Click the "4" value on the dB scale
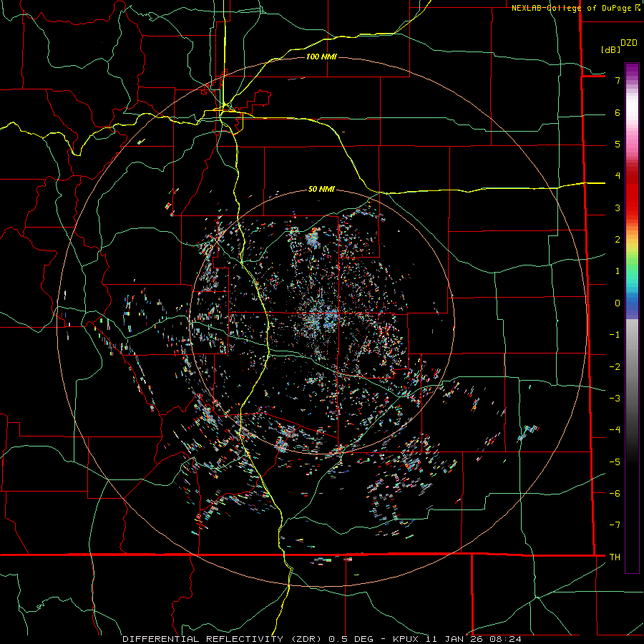The image size is (644, 644). point(618,176)
